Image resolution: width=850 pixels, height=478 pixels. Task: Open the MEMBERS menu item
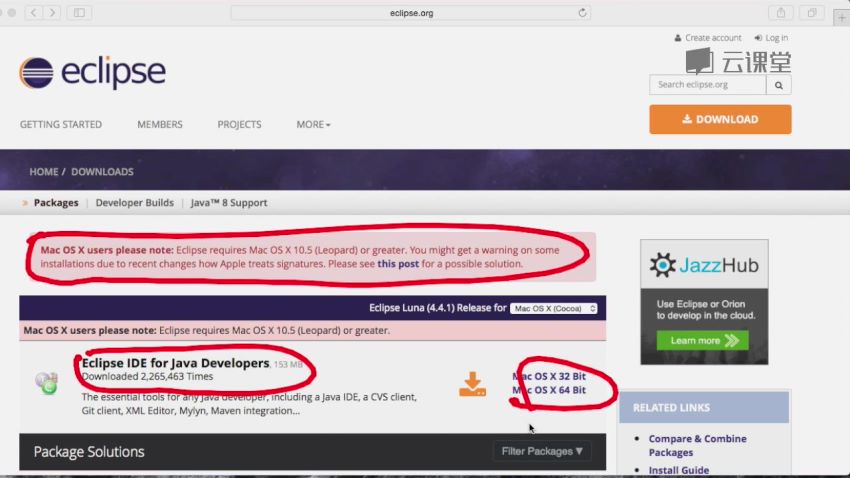(160, 124)
